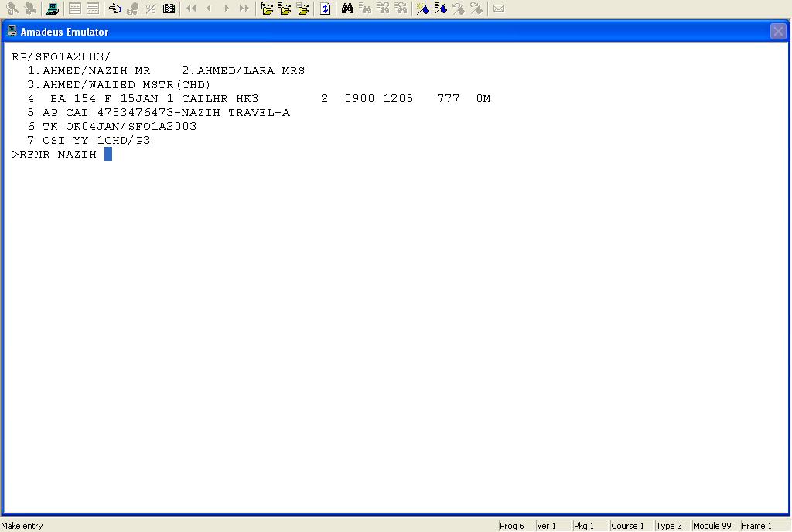The image size is (792, 532).
Task: Open Find using the black binoculars icon
Action: 347,9
